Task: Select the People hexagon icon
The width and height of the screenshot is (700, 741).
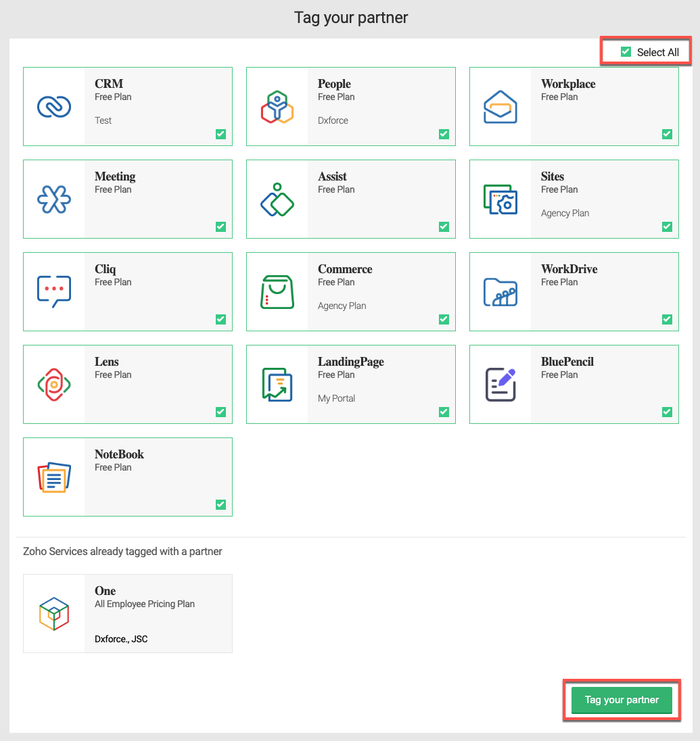Action: 277,107
